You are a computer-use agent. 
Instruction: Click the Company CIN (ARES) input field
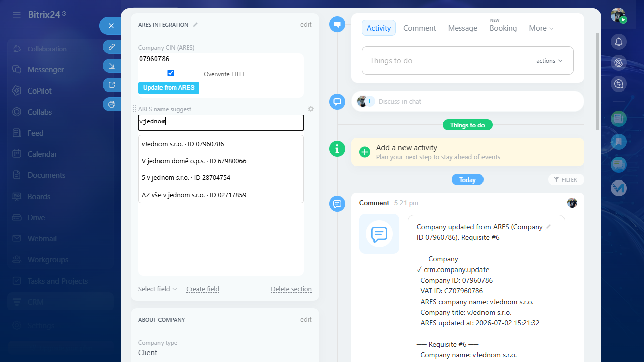point(221,59)
